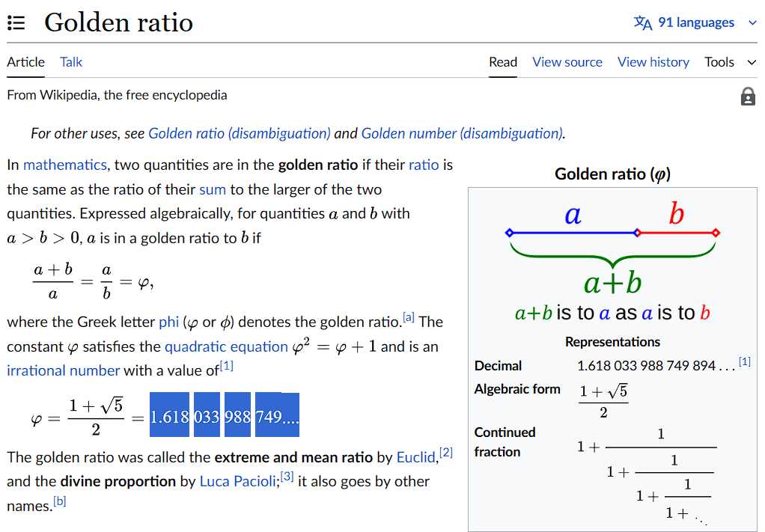Open the View history tab

[653, 62]
